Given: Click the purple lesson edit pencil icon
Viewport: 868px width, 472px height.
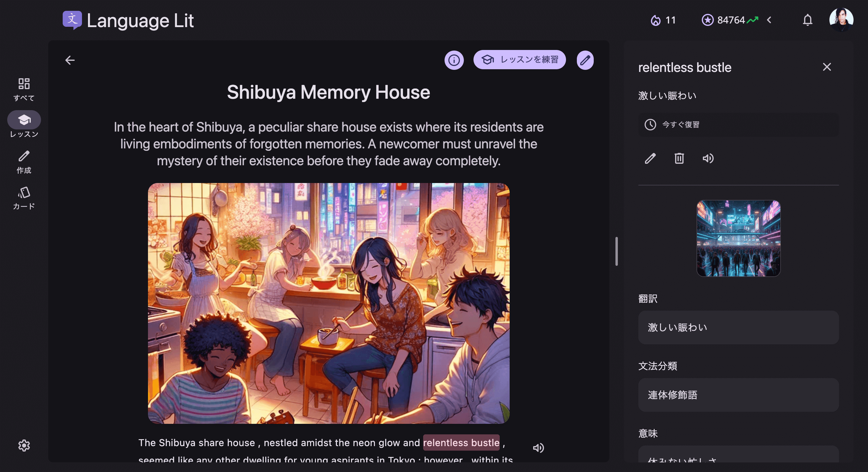Looking at the screenshot, I should click(585, 60).
